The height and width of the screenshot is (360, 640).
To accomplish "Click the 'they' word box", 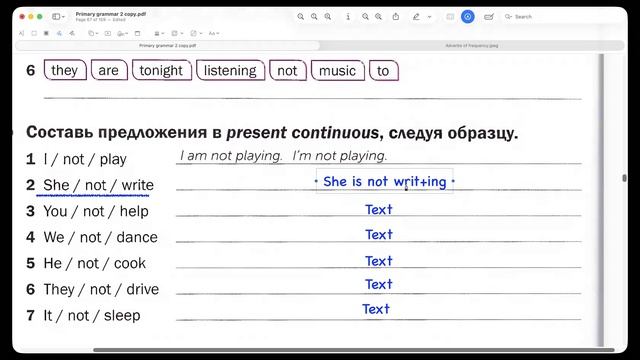I will tap(65, 70).
